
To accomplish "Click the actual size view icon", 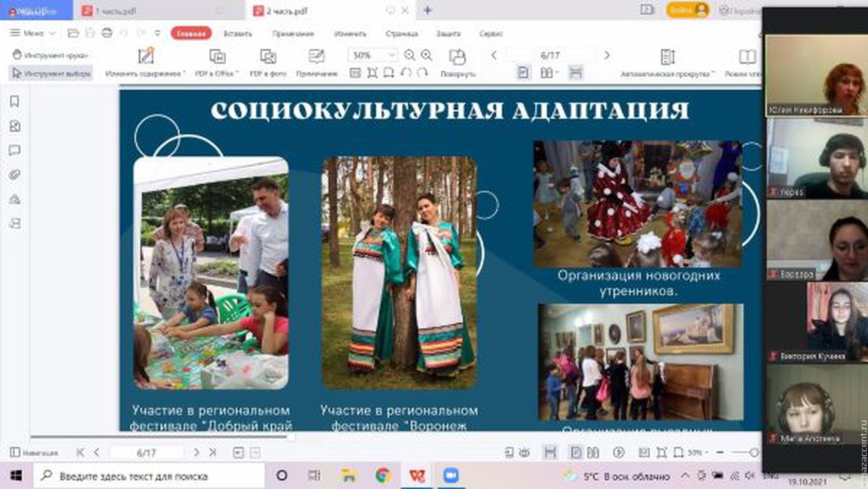I will (x=356, y=73).
